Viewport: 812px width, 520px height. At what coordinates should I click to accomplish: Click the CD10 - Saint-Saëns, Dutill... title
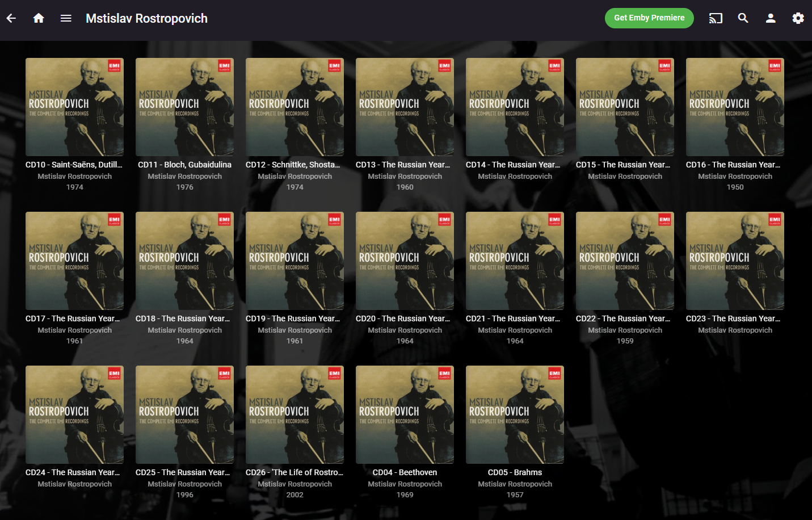coord(74,165)
